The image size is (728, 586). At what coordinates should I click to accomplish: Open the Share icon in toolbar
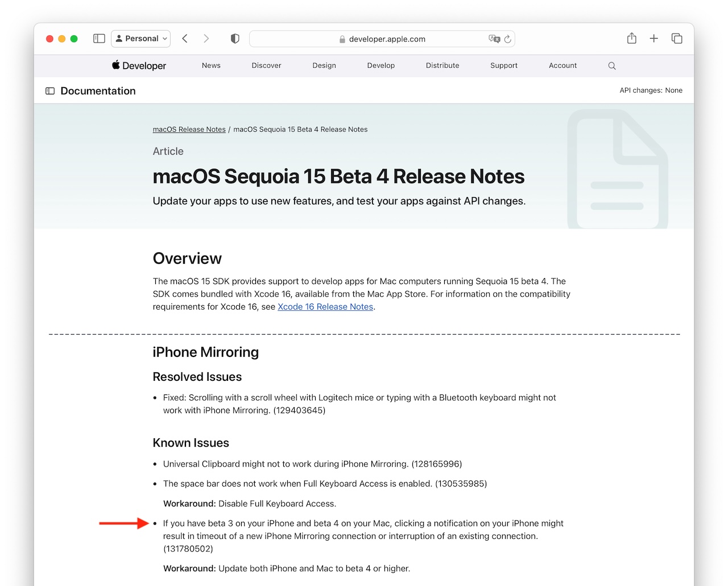[x=632, y=38]
